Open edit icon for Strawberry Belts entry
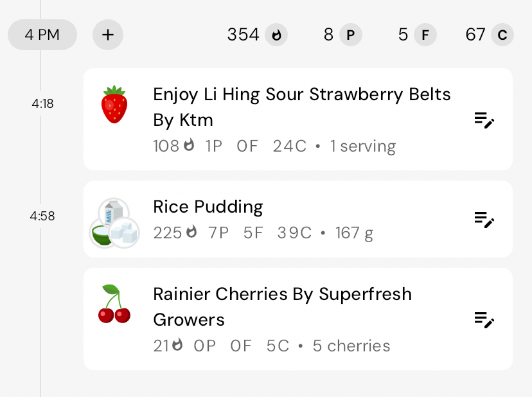The image size is (532, 397). click(x=484, y=119)
